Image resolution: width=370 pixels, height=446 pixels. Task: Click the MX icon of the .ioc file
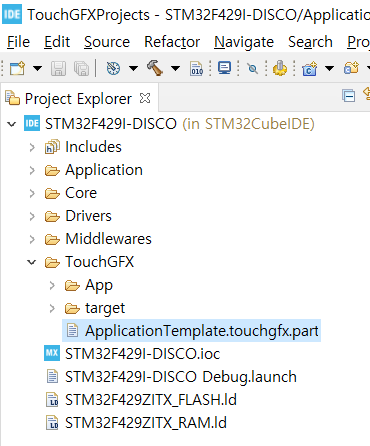coord(52,353)
